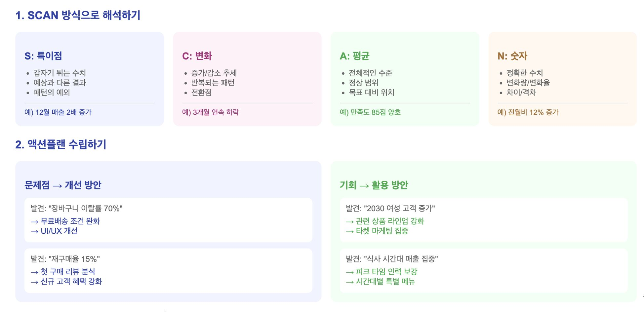Click the example text '예) 3개월 연속 하락'
The image size is (644, 312).
click(x=211, y=112)
